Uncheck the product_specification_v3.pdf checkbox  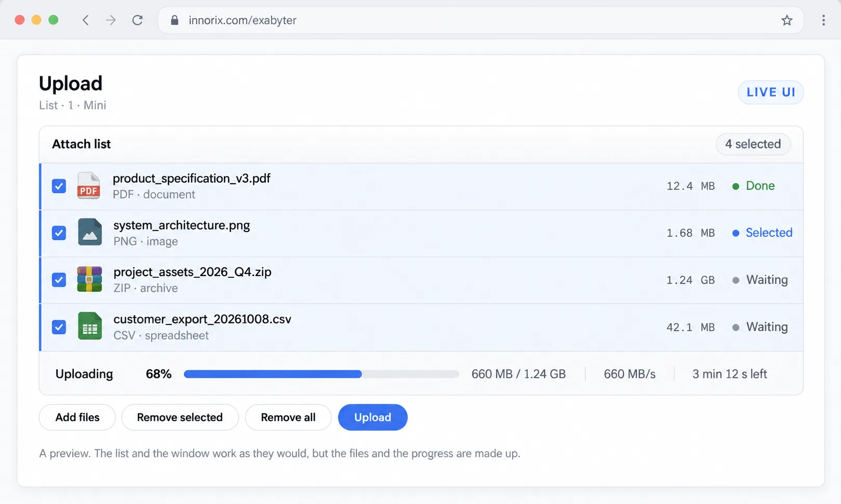(59, 186)
